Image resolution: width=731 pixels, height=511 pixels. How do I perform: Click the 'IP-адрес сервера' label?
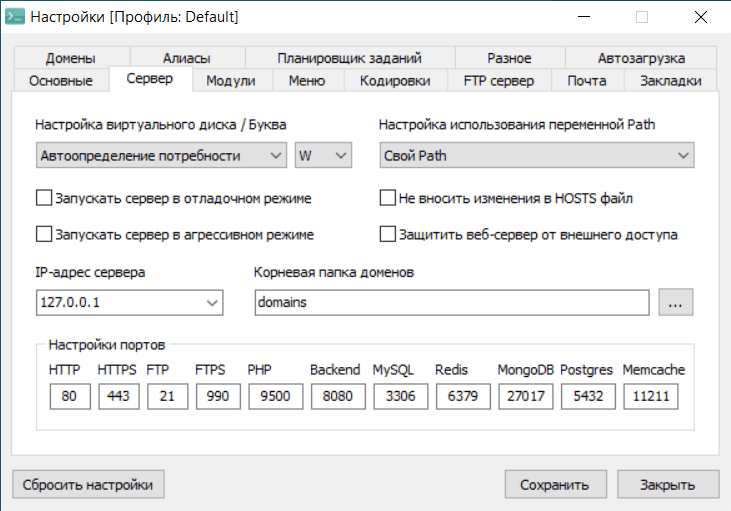pos(90,272)
